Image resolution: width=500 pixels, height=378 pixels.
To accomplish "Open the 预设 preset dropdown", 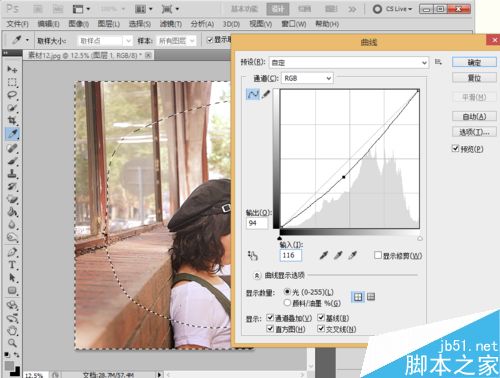I will pos(349,62).
